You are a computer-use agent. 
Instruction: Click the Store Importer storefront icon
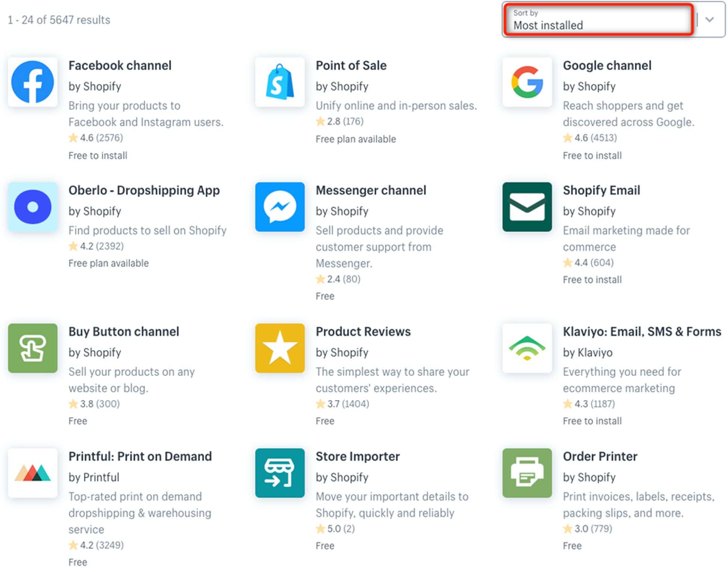tap(280, 473)
